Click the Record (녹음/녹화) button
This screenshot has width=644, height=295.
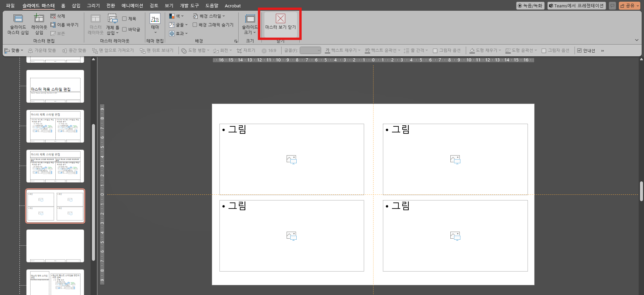pyautogui.click(x=530, y=6)
